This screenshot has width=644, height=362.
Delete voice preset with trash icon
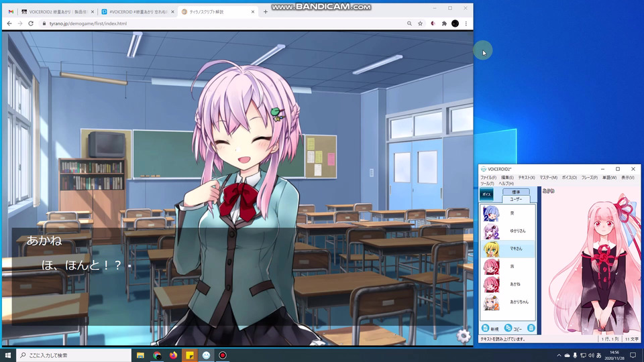(531, 328)
